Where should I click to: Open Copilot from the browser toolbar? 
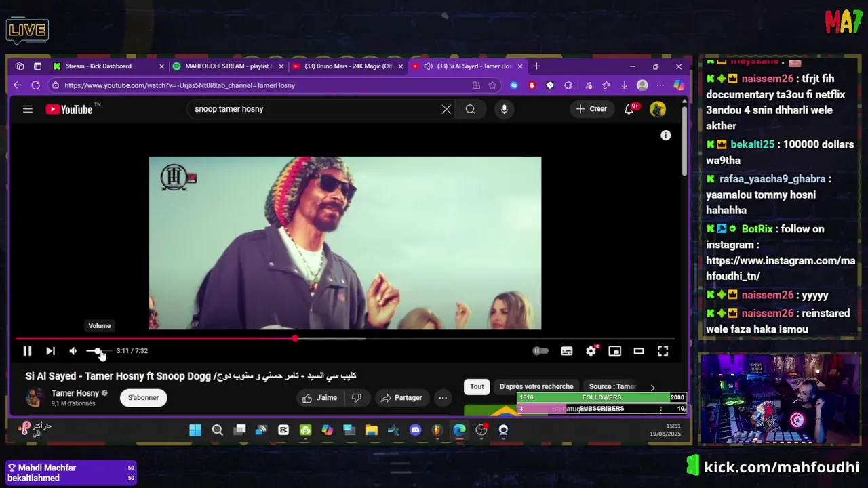679,85
